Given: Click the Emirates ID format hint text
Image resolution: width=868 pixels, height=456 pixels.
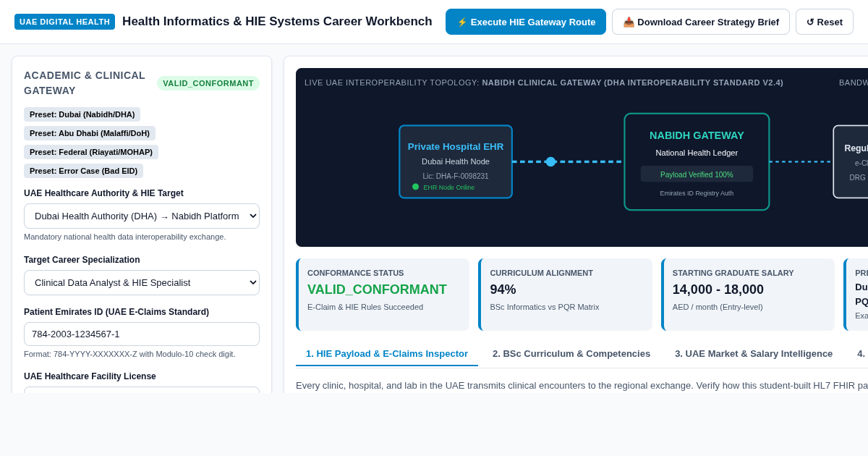Looking at the screenshot, I should tap(129, 354).
